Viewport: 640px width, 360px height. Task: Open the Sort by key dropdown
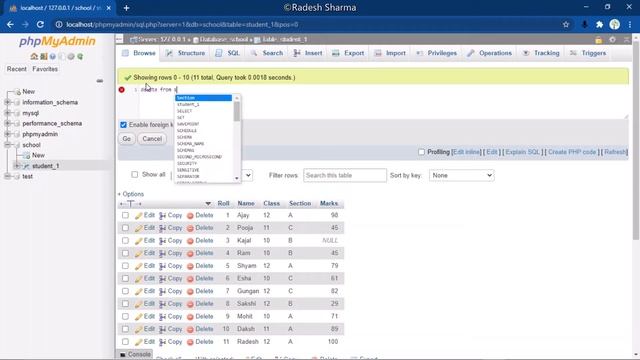click(x=462, y=176)
